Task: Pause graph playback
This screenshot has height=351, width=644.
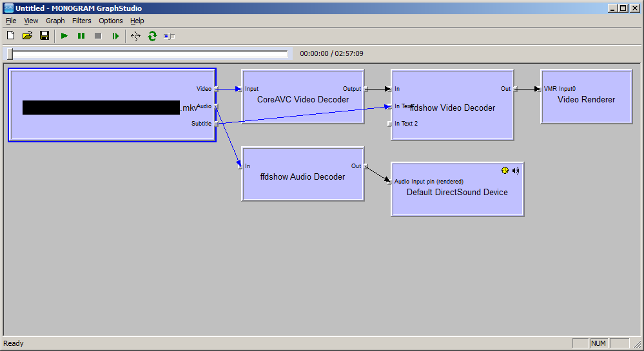Action: pyautogui.click(x=81, y=36)
